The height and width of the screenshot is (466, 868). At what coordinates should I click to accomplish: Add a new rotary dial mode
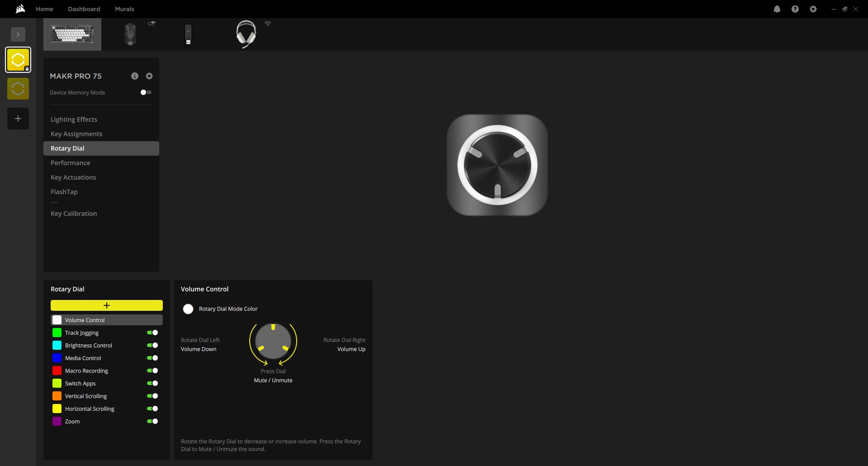[x=107, y=305]
